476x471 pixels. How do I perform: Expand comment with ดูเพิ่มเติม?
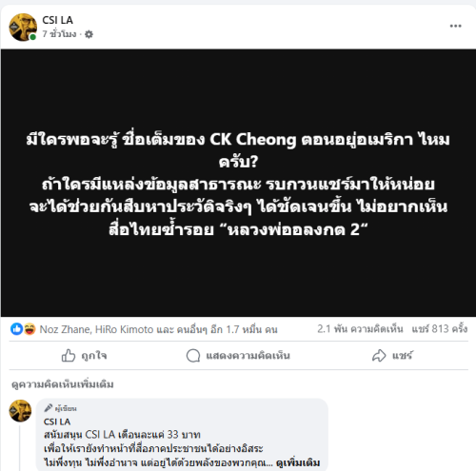298,462
